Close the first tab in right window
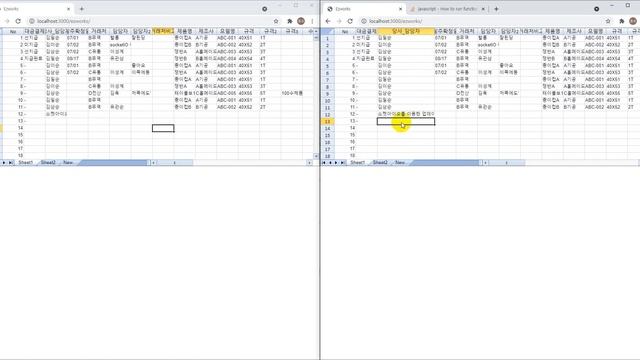Viewport: 640px width, 360px height. [400, 9]
